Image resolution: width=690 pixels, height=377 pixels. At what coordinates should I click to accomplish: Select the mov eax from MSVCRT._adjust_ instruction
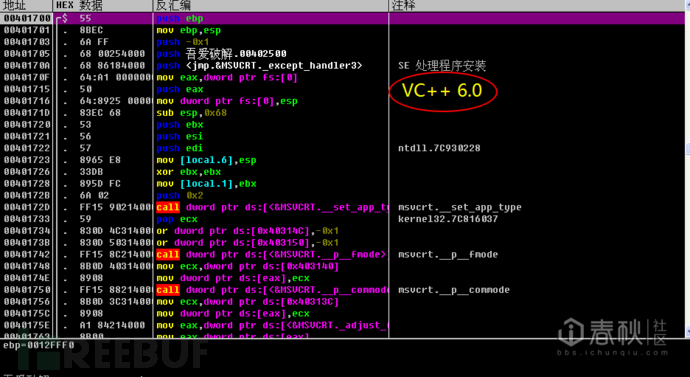tap(272, 326)
